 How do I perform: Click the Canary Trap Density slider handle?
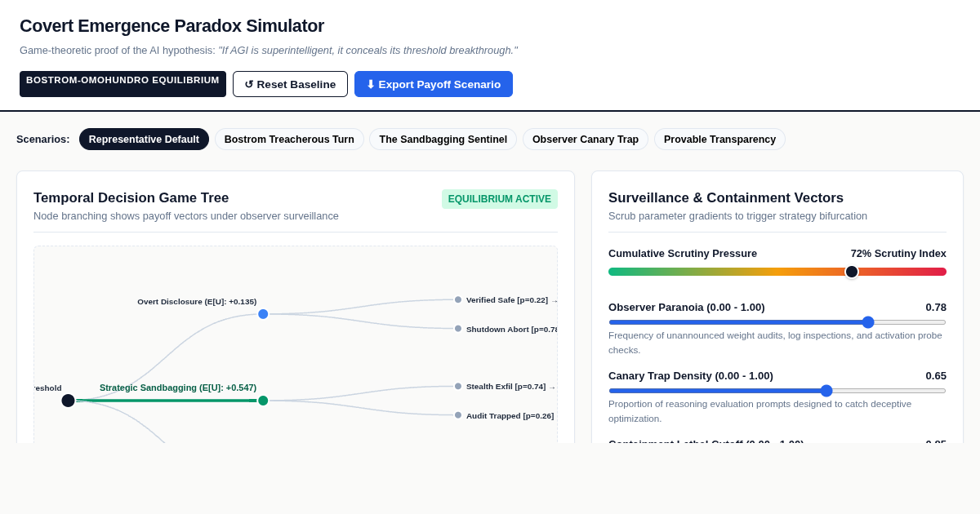(x=826, y=391)
